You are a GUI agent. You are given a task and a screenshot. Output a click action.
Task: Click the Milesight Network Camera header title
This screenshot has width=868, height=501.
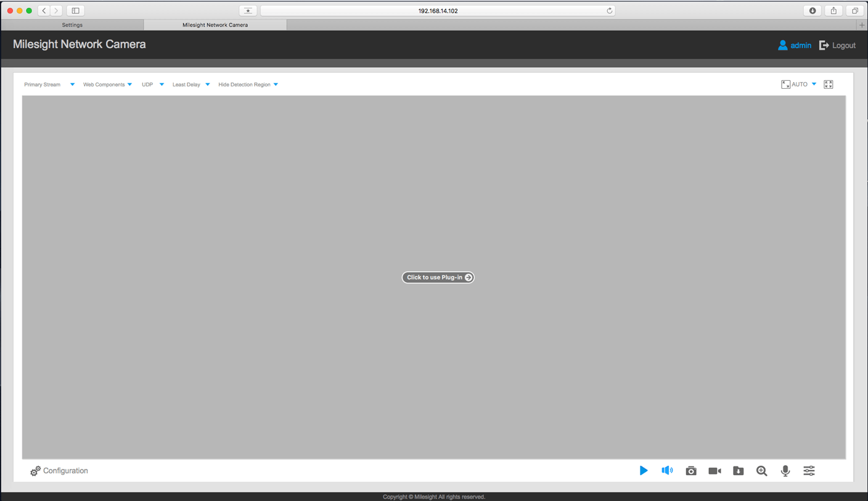pyautogui.click(x=80, y=44)
